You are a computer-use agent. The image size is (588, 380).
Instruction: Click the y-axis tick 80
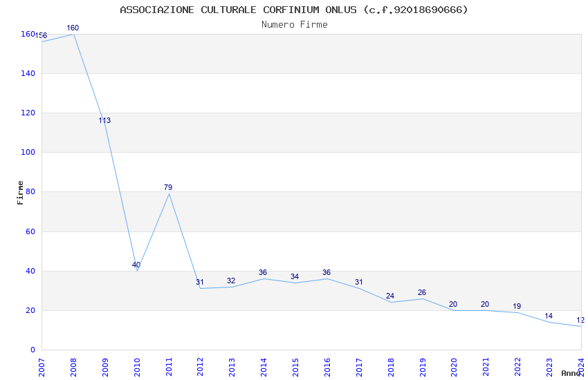pos(30,191)
